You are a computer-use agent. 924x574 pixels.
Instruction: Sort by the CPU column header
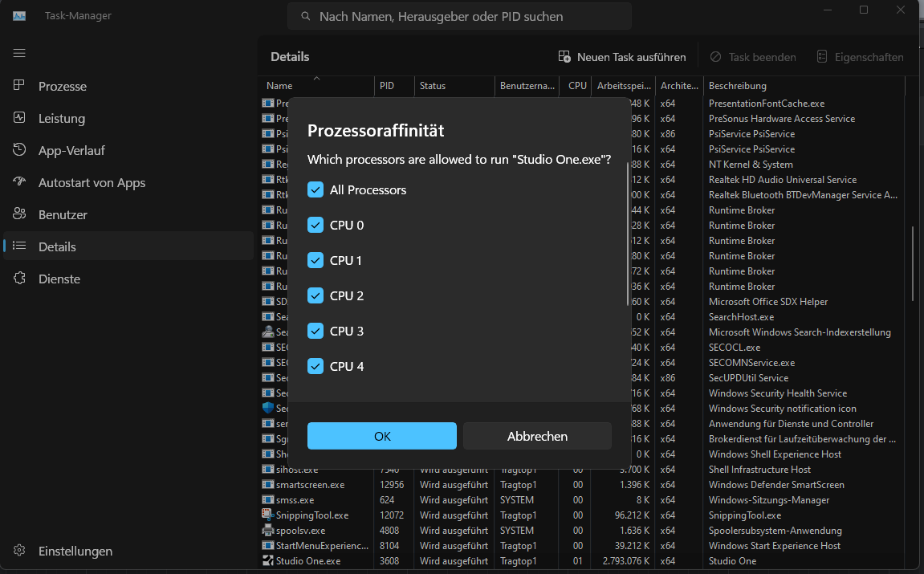(576, 85)
